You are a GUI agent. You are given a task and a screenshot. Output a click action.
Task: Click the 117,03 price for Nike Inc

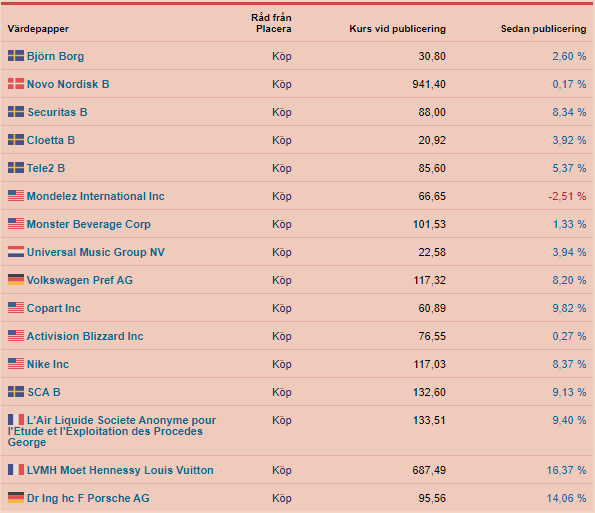(x=430, y=364)
